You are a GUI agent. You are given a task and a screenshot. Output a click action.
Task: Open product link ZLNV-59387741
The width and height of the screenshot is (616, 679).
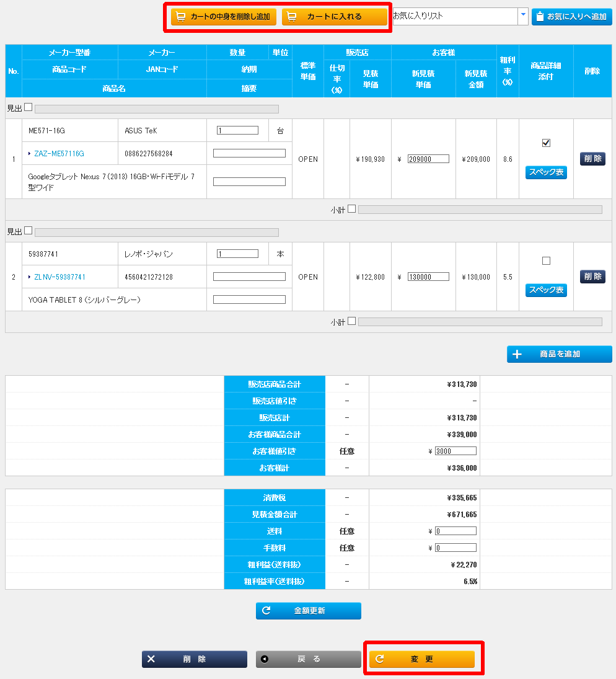tap(59, 277)
